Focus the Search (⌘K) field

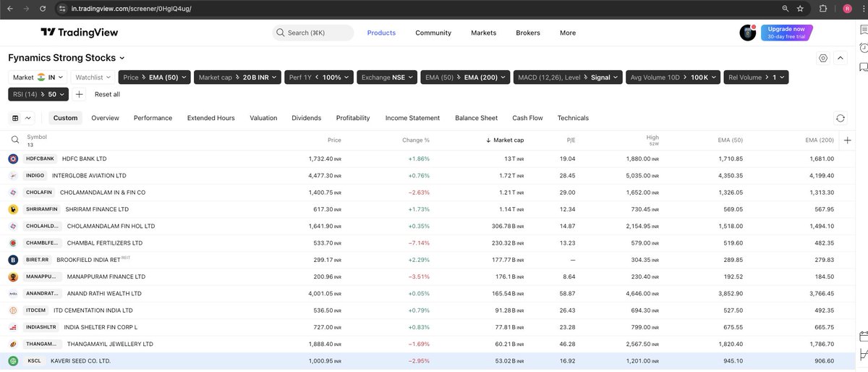[313, 33]
